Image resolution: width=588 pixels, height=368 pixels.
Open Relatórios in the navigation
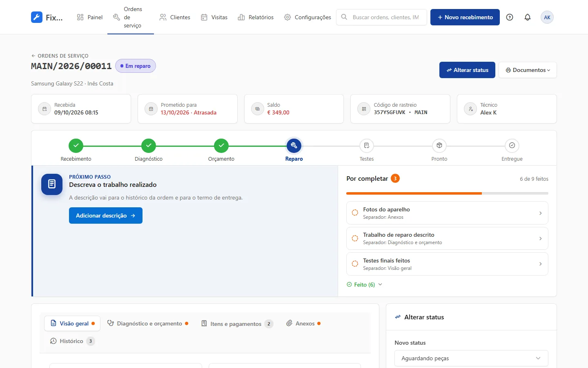[256, 17]
